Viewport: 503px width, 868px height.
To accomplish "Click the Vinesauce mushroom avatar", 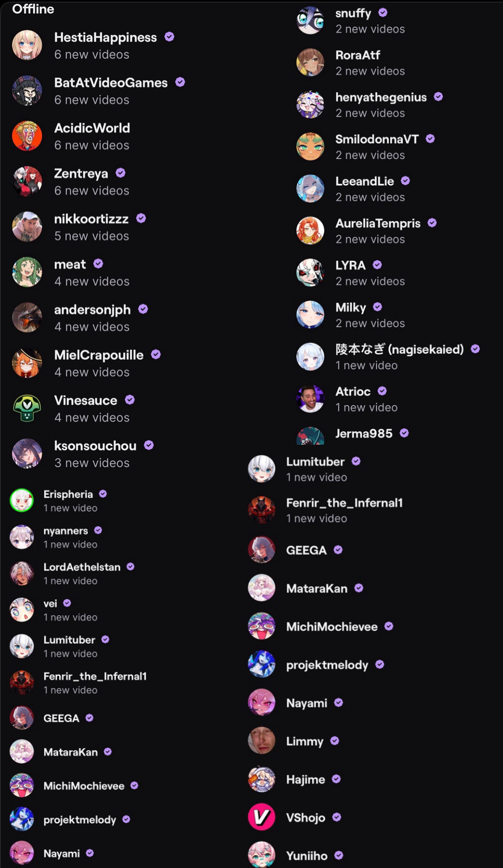I will point(27,408).
